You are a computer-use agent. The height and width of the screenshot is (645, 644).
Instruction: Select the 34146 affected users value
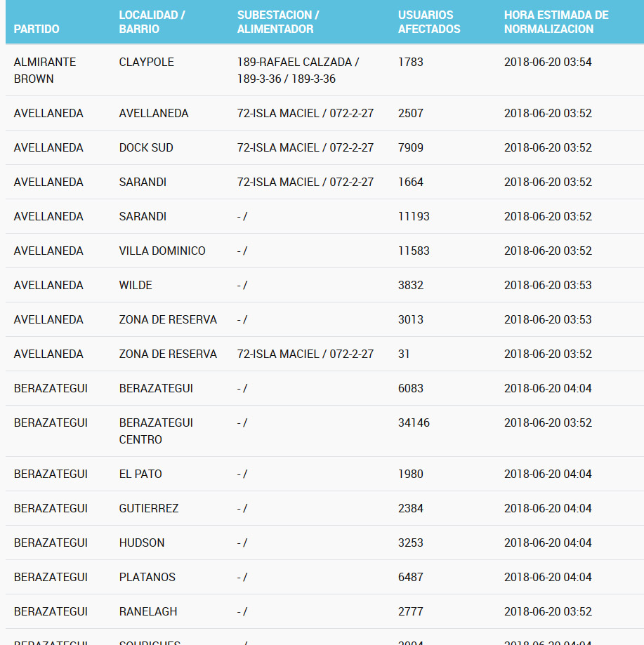tap(414, 423)
